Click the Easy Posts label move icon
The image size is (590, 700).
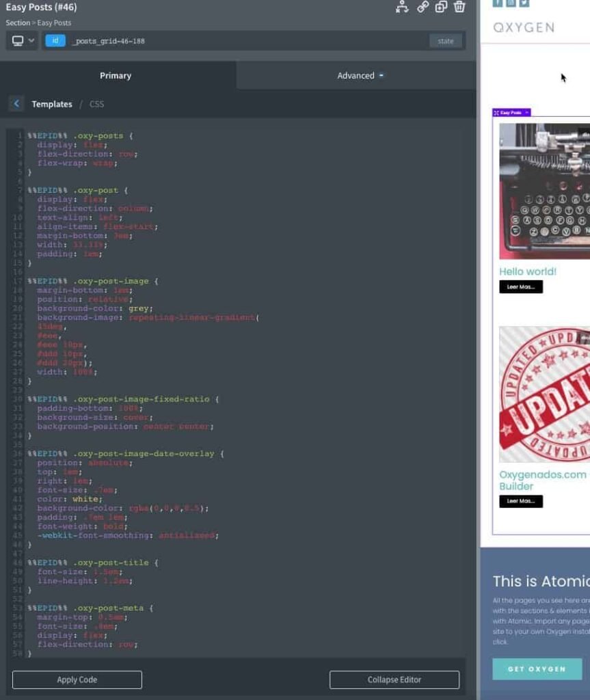[496, 113]
